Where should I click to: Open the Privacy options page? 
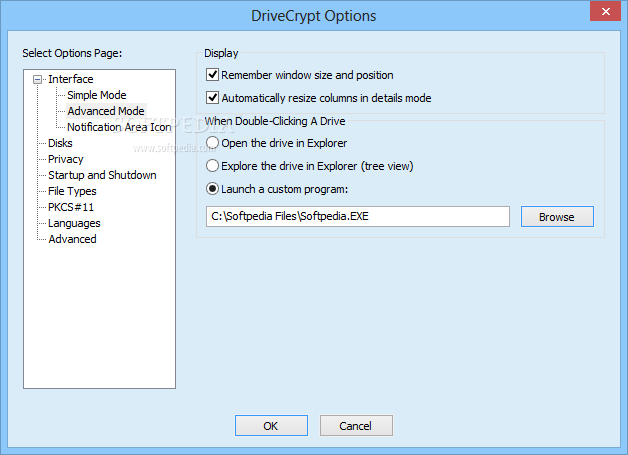point(65,159)
